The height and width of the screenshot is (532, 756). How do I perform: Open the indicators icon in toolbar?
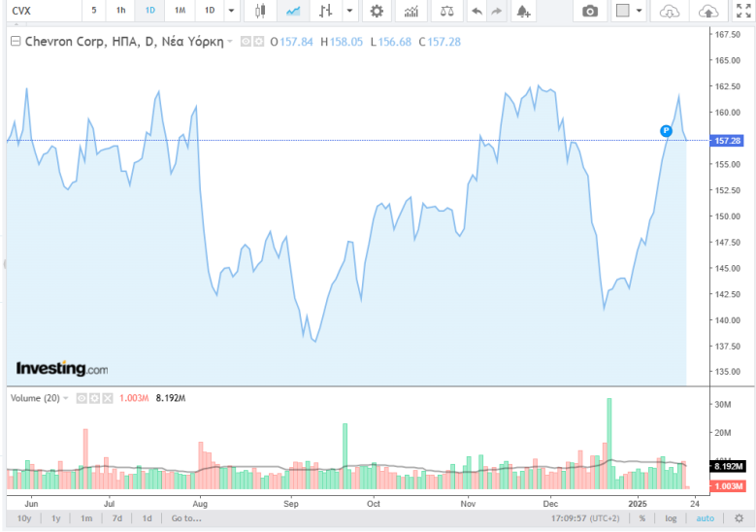pyautogui.click(x=411, y=11)
